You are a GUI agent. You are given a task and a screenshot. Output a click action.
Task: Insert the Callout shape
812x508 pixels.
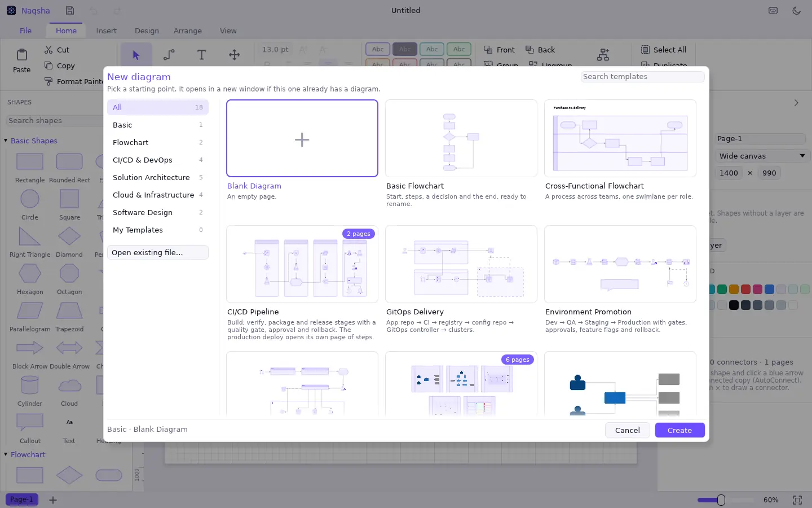30,422
